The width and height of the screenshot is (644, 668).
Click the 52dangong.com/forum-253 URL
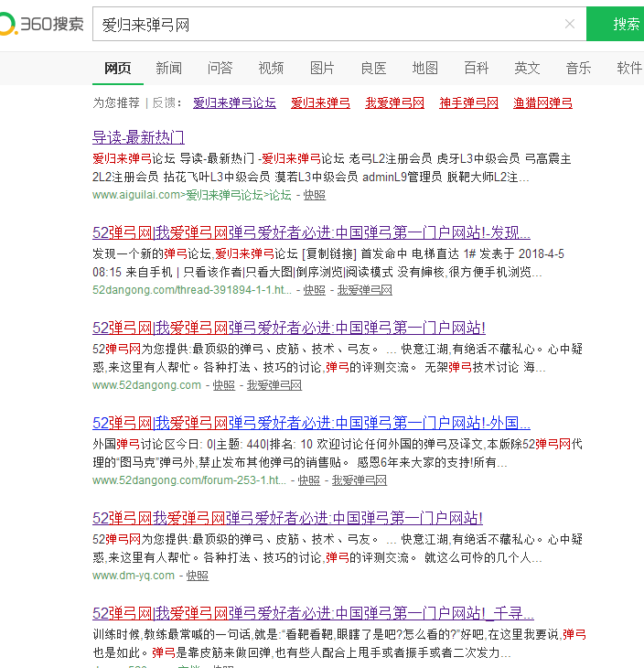189,480
